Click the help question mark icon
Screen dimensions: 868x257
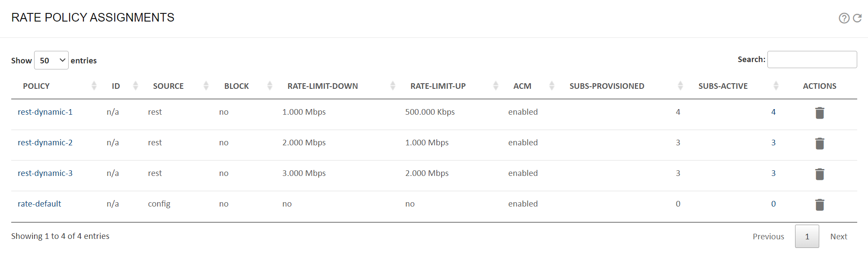pos(844,18)
